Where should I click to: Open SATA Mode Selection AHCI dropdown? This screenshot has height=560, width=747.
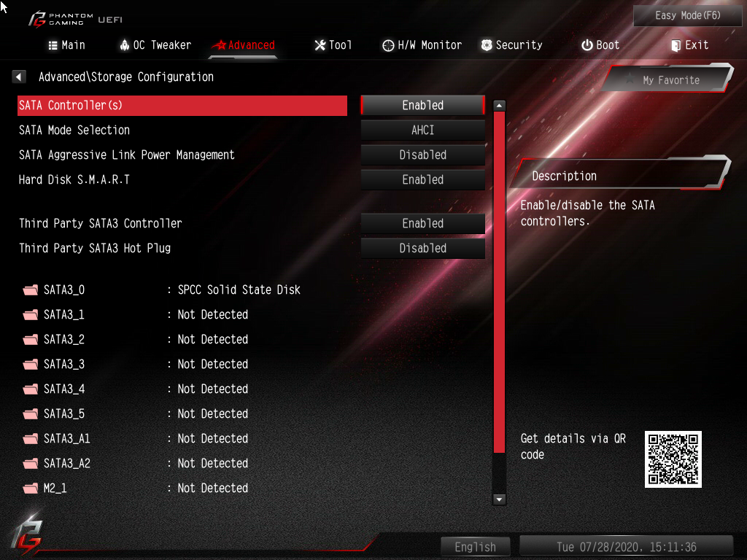click(x=422, y=130)
